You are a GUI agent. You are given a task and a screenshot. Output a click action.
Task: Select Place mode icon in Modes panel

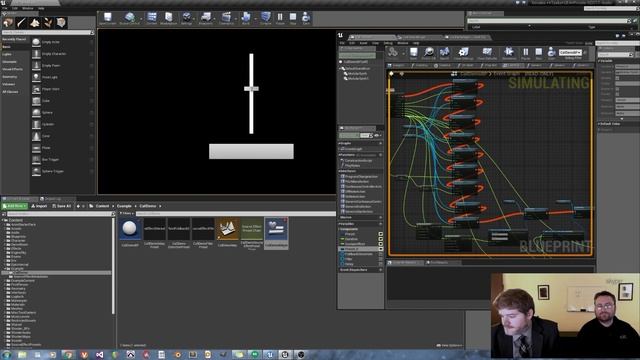tap(8, 22)
